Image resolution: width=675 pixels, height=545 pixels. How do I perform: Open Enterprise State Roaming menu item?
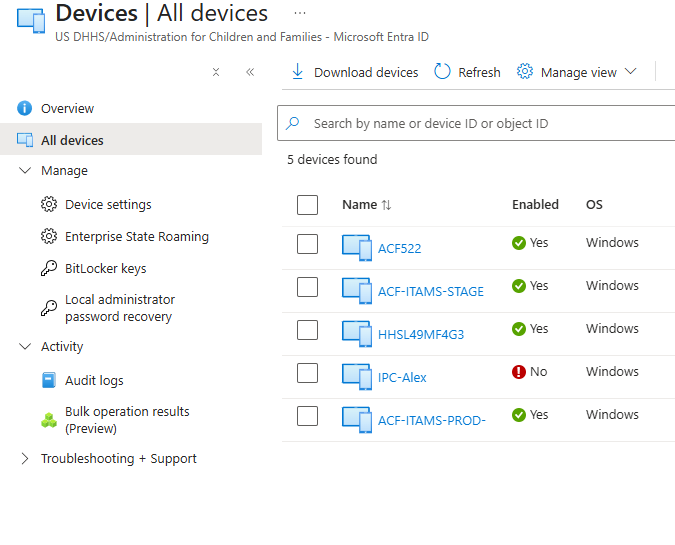pyautogui.click(x=136, y=237)
